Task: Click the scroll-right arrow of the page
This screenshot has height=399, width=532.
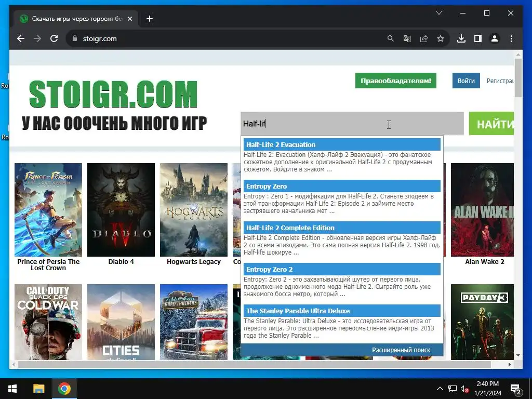Action: pos(510,364)
